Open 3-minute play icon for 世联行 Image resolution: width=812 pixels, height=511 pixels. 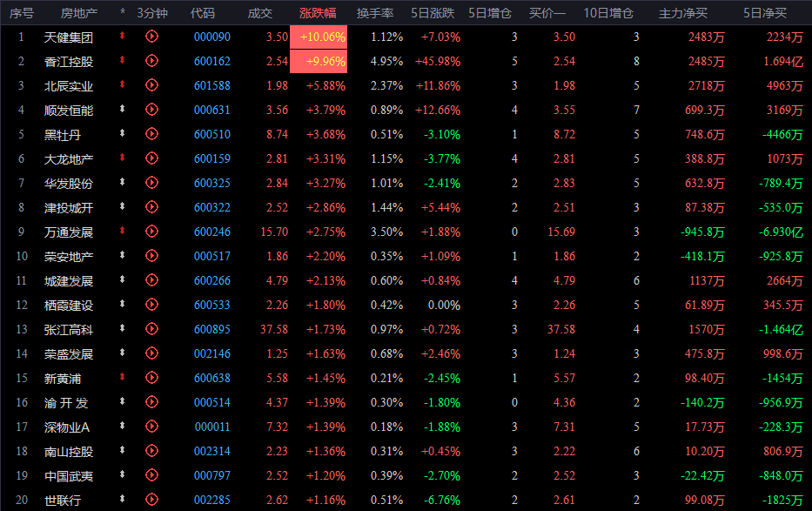[x=151, y=499]
